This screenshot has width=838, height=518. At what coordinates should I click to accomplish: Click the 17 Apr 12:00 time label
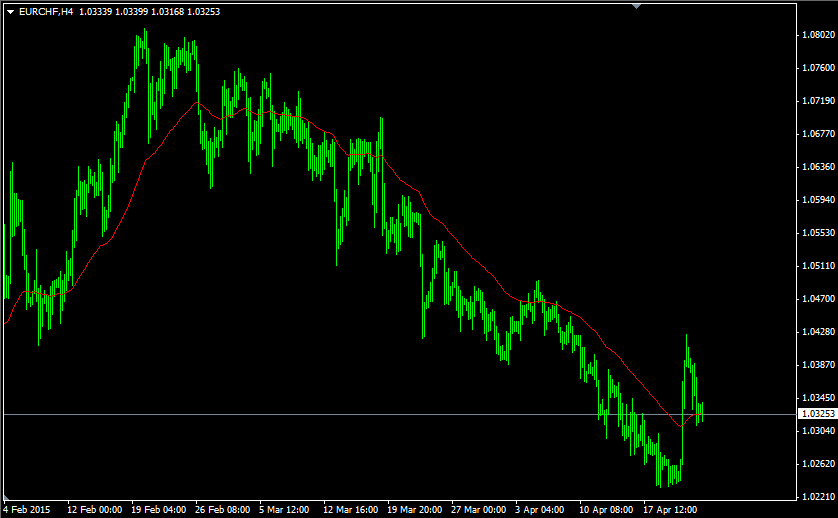[670, 510]
